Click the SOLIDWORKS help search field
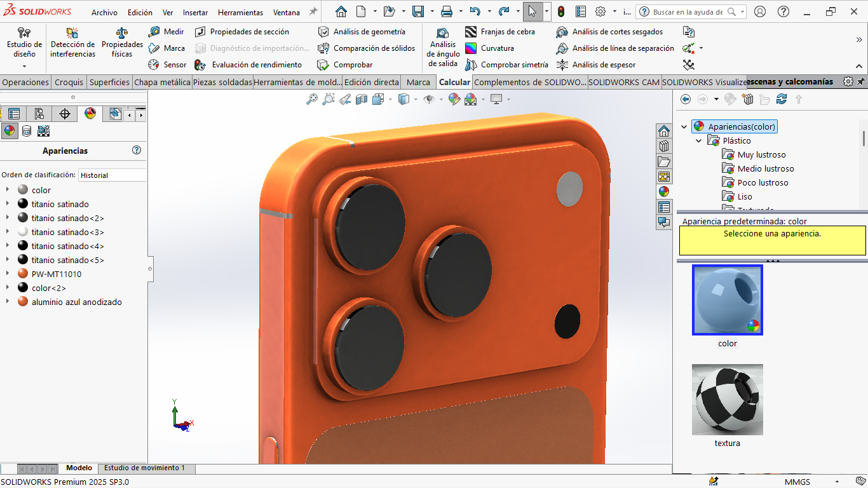Viewport: 868px width, 488px height. (688, 12)
